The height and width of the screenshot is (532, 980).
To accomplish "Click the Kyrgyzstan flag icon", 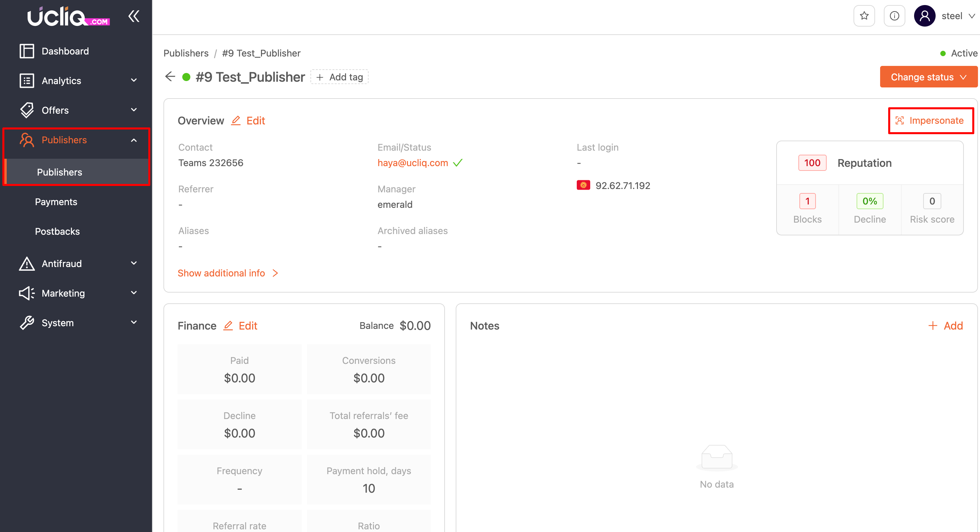I will coord(583,185).
